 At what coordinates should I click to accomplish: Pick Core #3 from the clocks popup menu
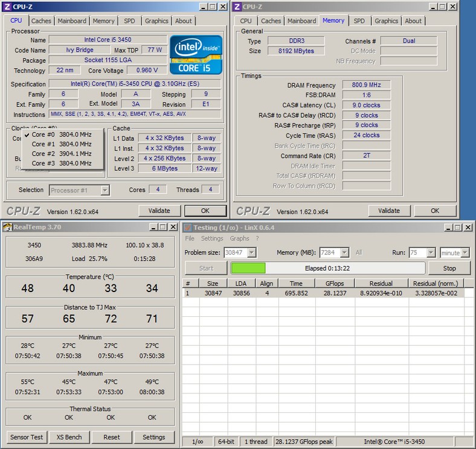point(60,163)
